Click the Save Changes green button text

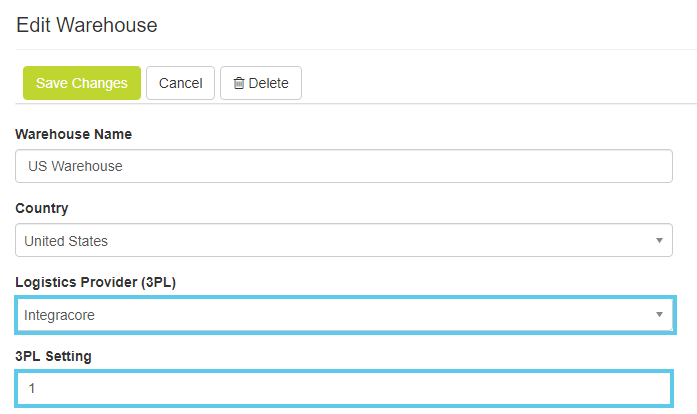coord(81,83)
